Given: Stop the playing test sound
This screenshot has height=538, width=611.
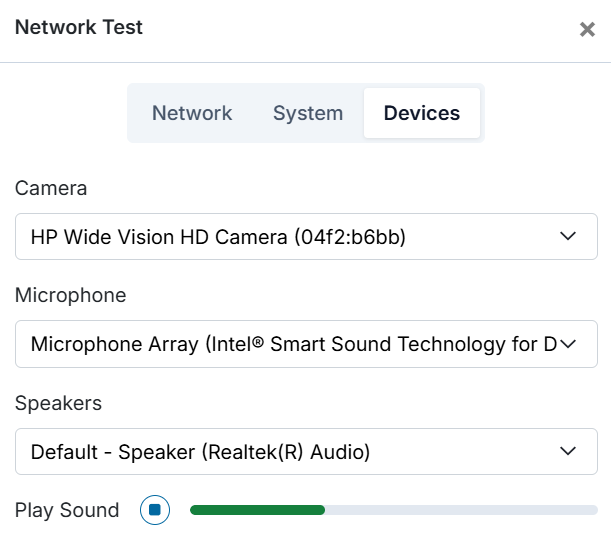Looking at the screenshot, I should point(155,510).
